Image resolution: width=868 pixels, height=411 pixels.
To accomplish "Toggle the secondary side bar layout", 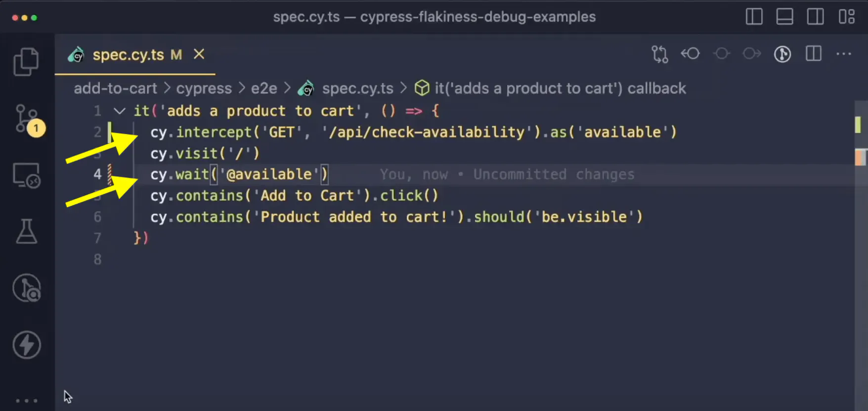I will tap(815, 17).
